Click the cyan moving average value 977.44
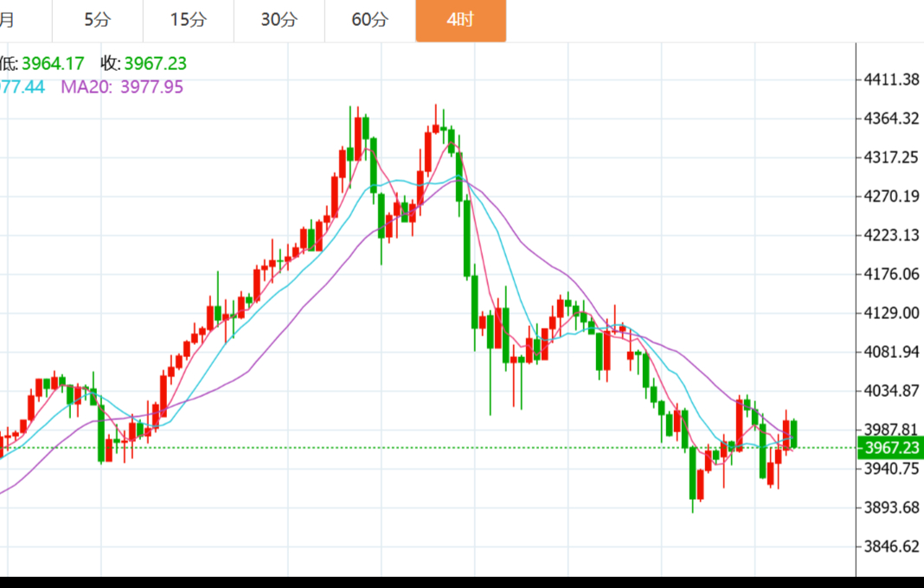 tap(22, 86)
